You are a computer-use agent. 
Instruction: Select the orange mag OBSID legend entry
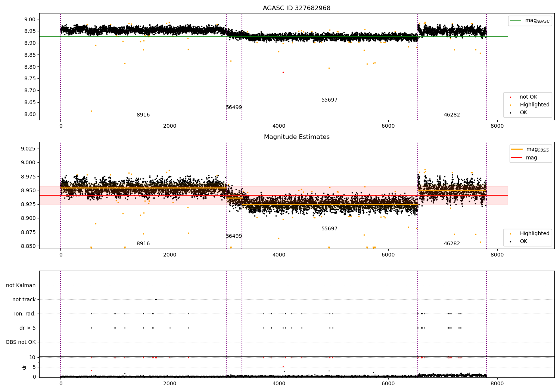pyautogui.click(x=530, y=149)
